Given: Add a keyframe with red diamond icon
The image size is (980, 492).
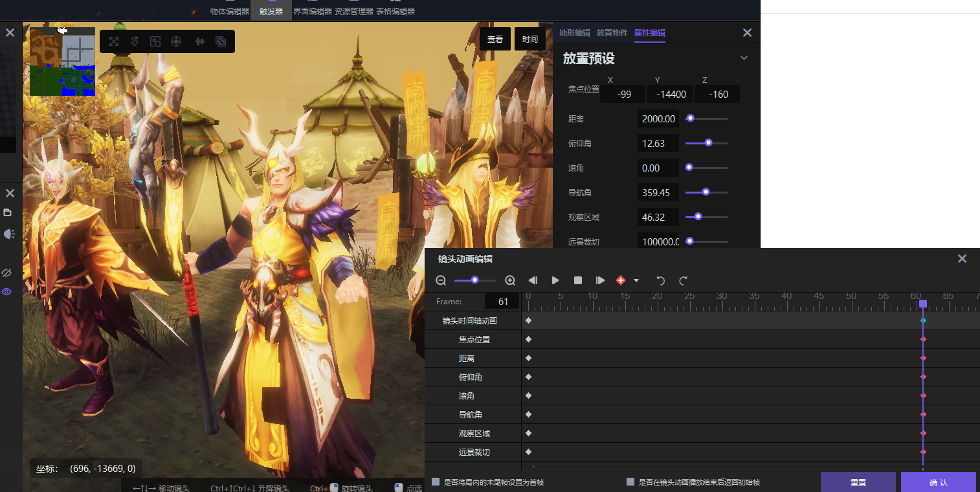Looking at the screenshot, I should pyautogui.click(x=621, y=280).
